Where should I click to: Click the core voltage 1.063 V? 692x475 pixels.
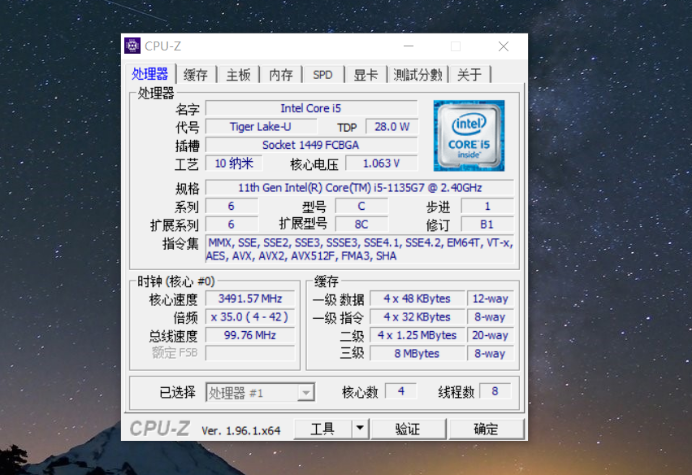pyautogui.click(x=381, y=163)
